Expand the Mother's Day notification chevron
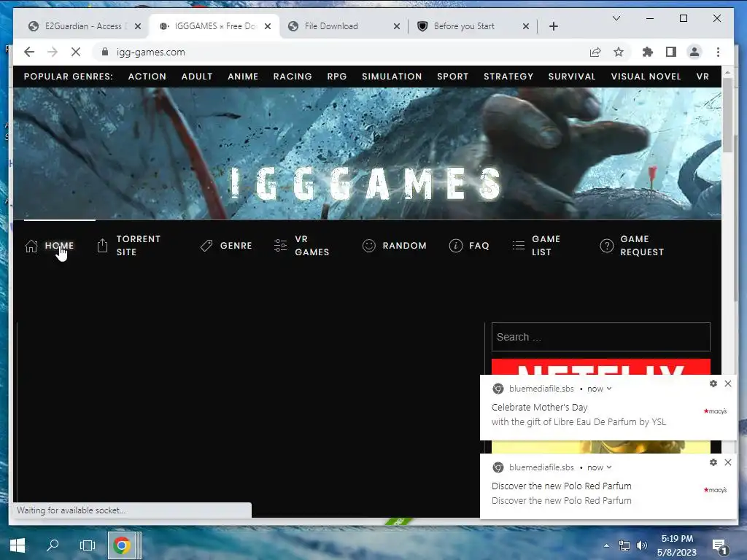 [609, 389]
